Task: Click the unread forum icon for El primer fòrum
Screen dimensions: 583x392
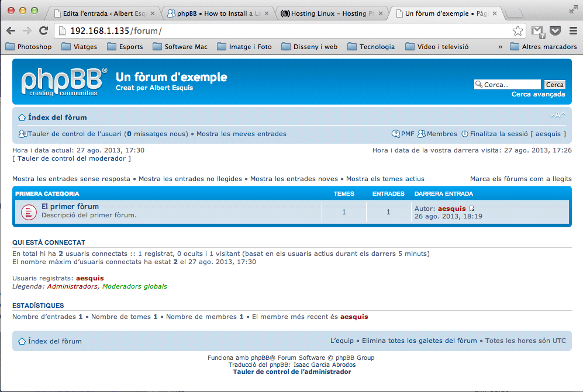Action: click(x=29, y=212)
